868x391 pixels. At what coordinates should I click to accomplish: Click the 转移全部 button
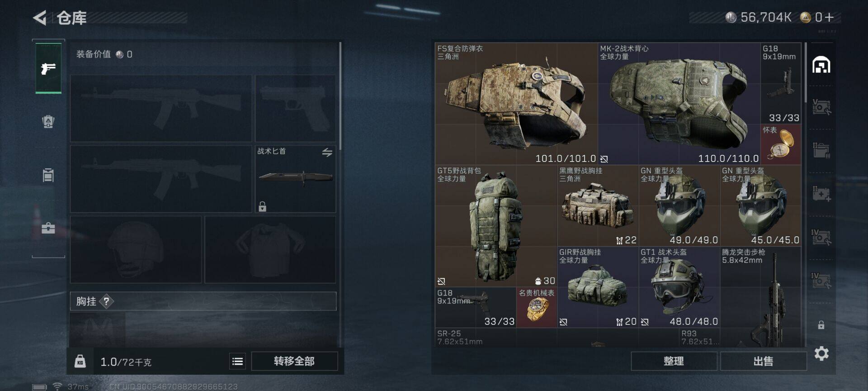(294, 361)
